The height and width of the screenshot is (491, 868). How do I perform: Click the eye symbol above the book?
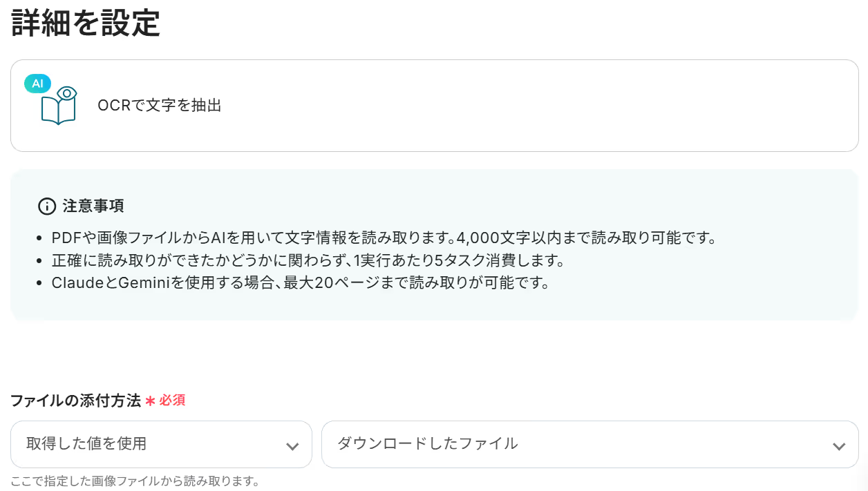pyautogui.click(x=66, y=93)
